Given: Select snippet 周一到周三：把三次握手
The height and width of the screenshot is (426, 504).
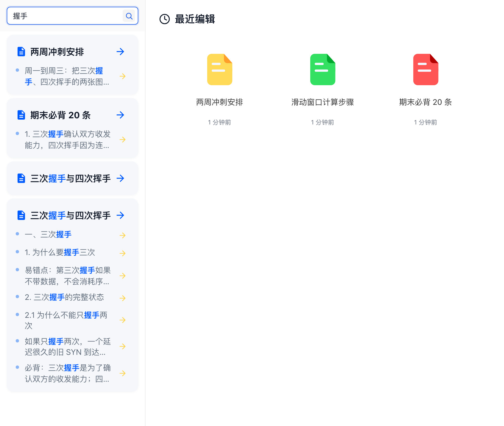Looking at the screenshot, I should (67, 76).
